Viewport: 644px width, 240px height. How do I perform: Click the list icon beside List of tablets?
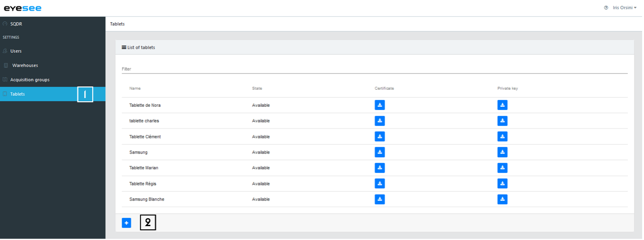(x=124, y=47)
